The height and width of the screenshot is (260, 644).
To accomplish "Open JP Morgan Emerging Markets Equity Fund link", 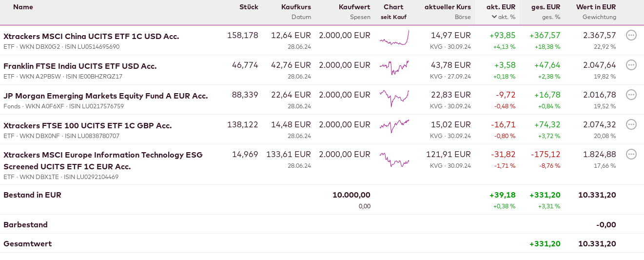I will coord(106,96).
